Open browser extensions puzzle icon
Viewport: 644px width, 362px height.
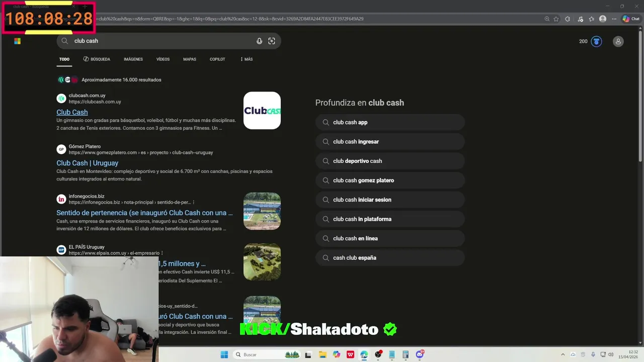click(568, 19)
